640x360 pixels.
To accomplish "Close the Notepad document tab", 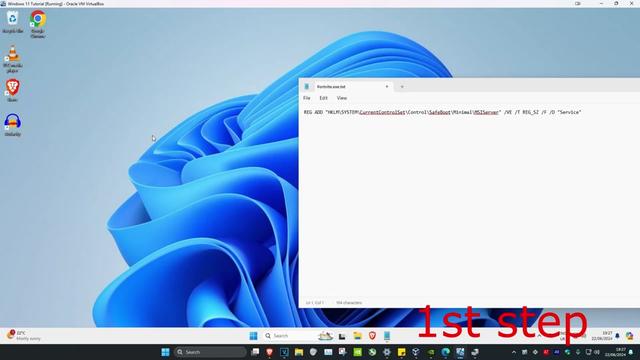I will tap(387, 87).
